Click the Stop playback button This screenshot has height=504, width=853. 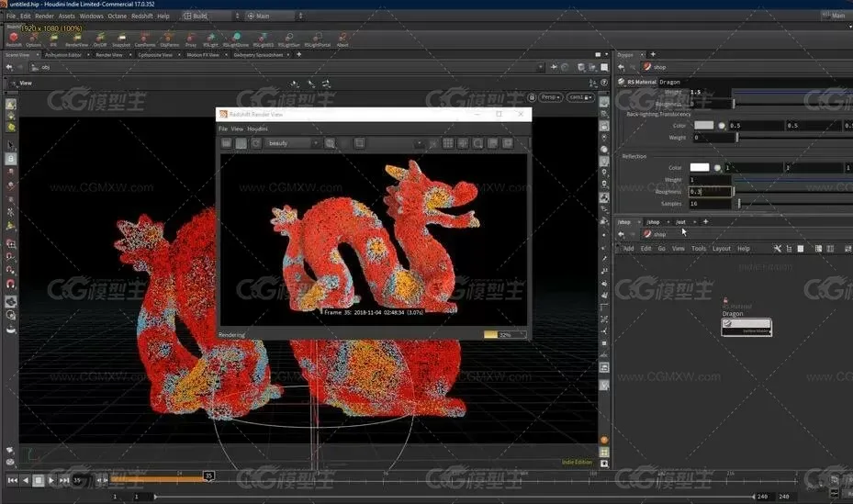click(38, 480)
